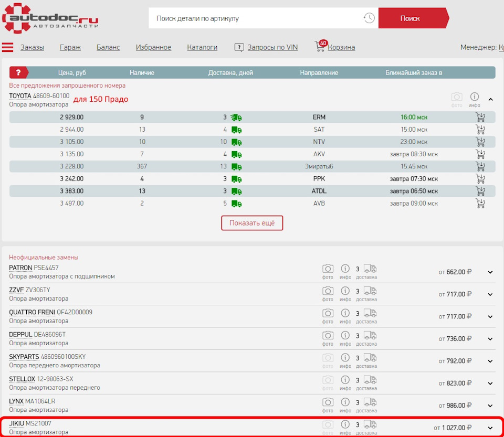This screenshot has width=504, height=437.
Task: Add the 3 135.00 AKV offer to cart
Action: 480,154
